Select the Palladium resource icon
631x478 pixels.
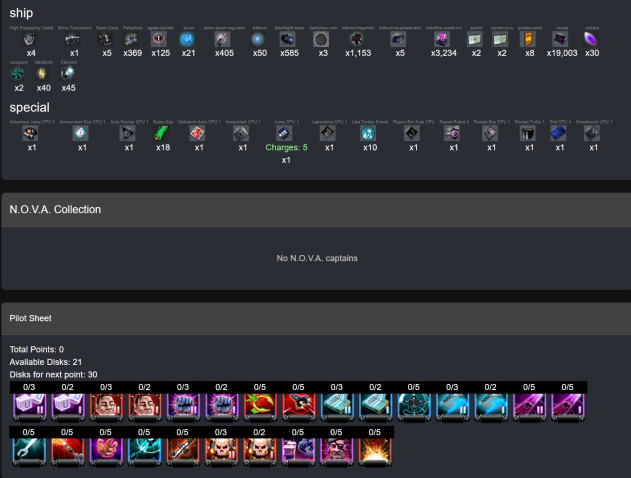[x=131, y=39]
